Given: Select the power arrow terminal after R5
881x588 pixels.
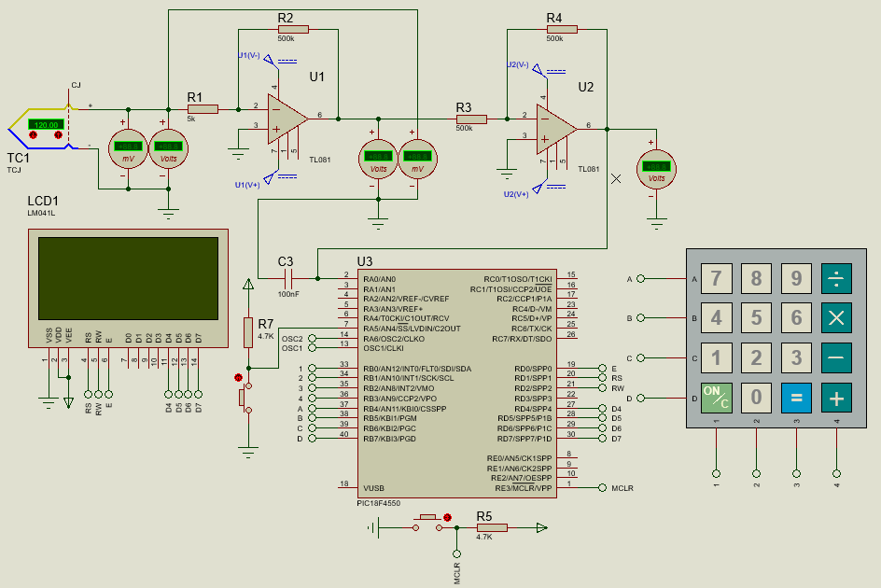Looking at the screenshot, I should (541, 527).
